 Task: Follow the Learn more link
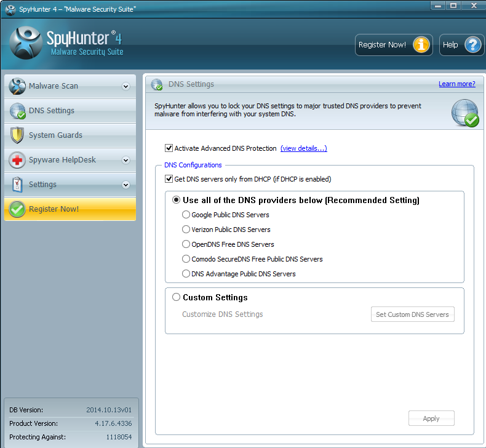tap(456, 84)
